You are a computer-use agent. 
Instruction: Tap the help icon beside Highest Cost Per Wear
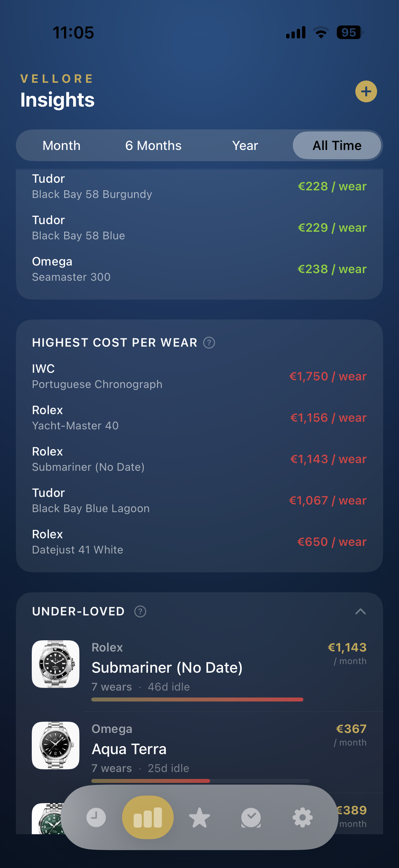[209, 342]
